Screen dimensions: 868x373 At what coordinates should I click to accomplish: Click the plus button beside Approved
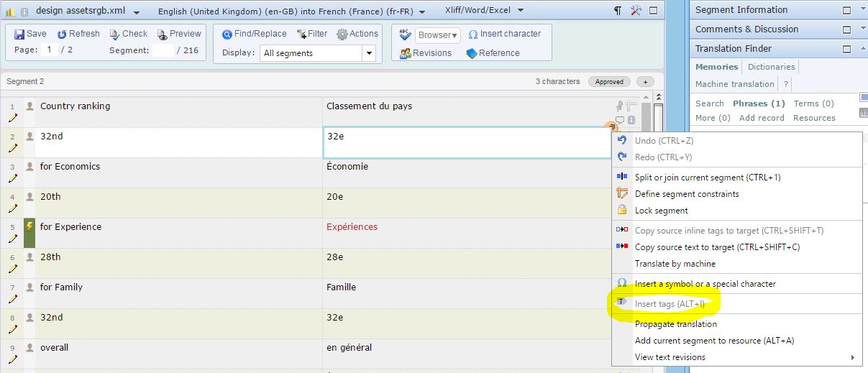coord(645,82)
